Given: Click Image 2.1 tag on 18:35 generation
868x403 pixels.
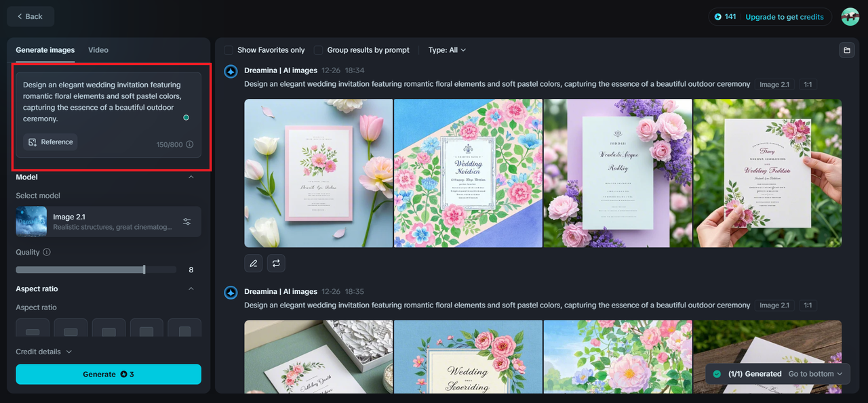Looking at the screenshot, I should (x=774, y=305).
